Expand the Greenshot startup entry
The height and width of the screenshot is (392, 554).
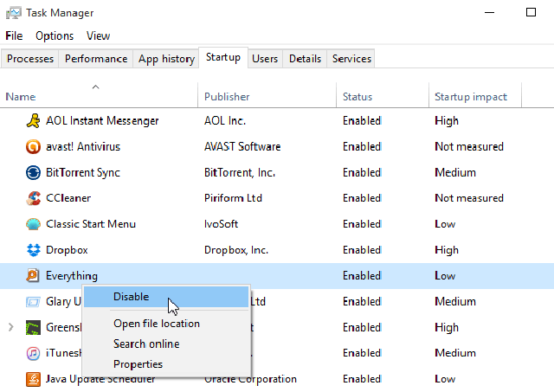[10, 328]
